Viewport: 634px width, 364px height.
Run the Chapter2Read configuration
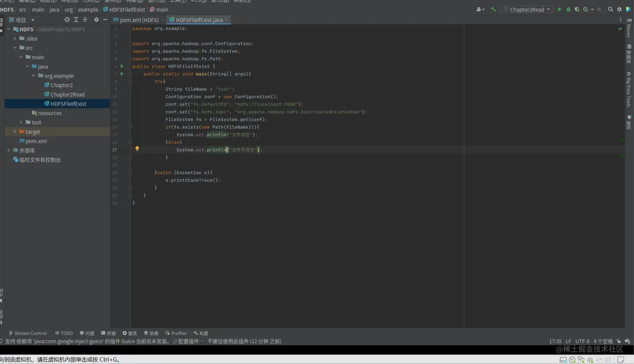pos(559,9)
